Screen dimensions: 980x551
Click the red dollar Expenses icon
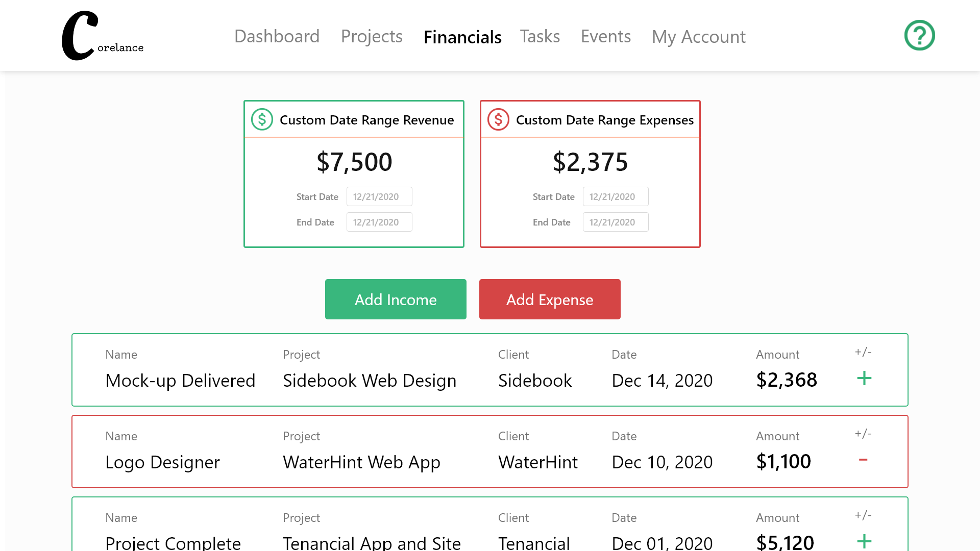coord(498,119)
